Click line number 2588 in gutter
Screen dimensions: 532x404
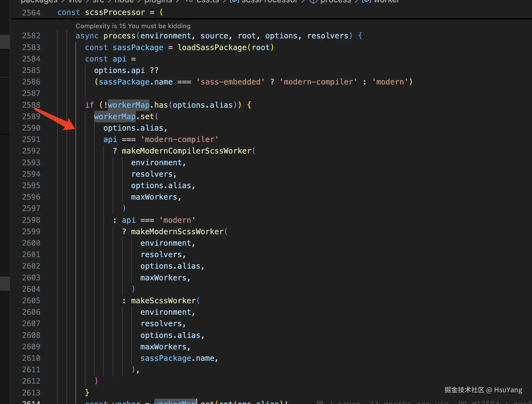point(31,105)
